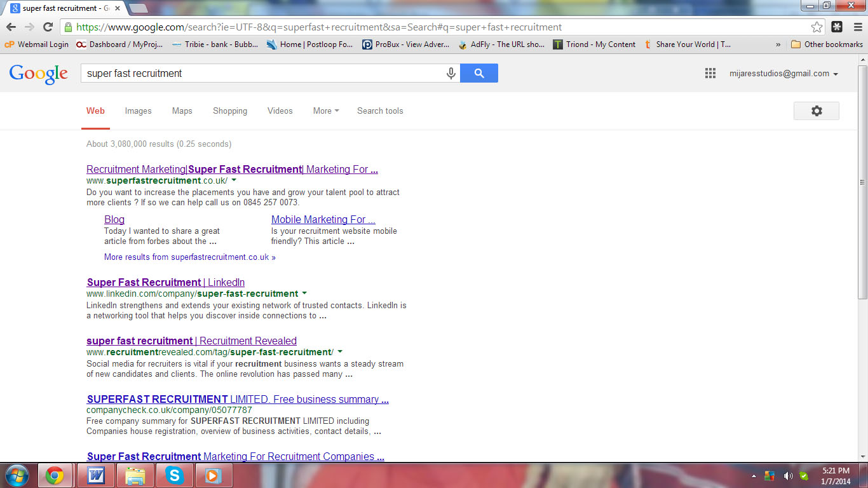868x488 pixels.
Task: Click the Google logo
Action: click(38, 74)
